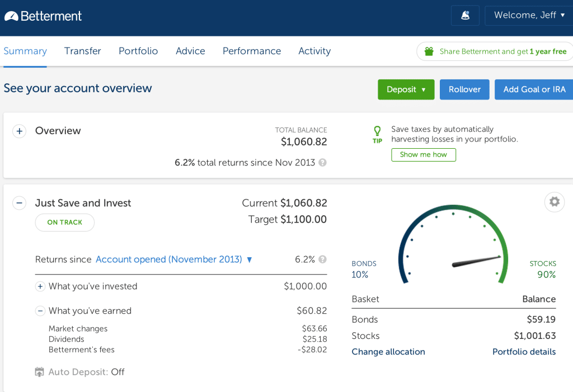Click the Change allocation link
Screen dimensions: 573x392
(388, 352)
